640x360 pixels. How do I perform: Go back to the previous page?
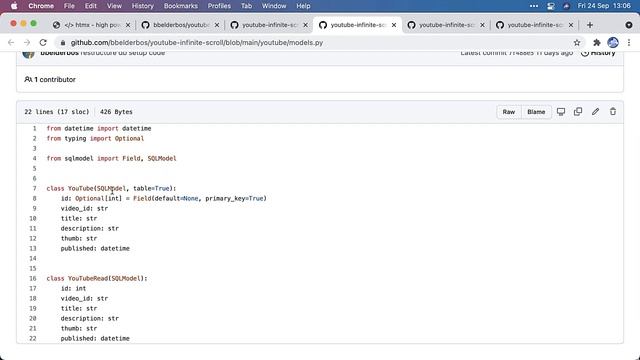coord(11,42)
